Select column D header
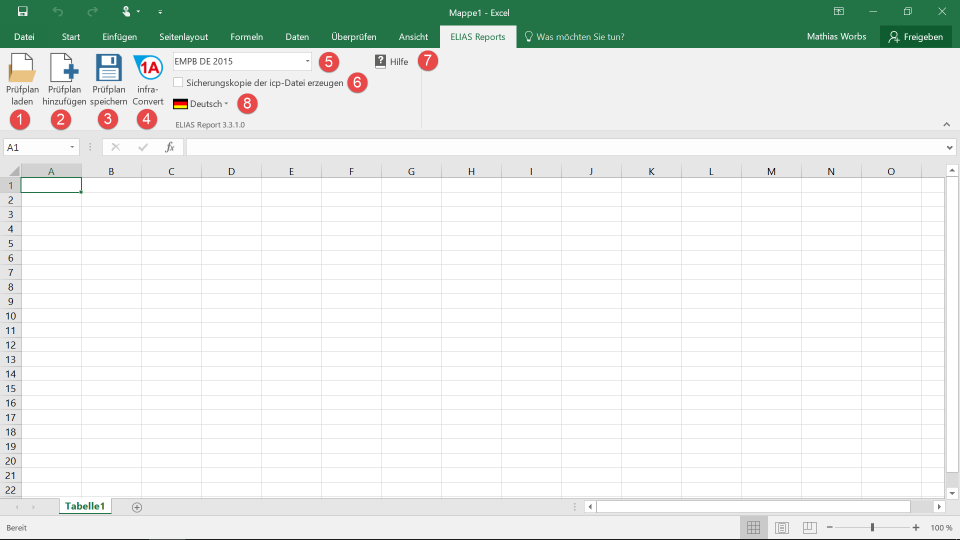The width and height of the screenshot is (960, 540). click(231, 171)
